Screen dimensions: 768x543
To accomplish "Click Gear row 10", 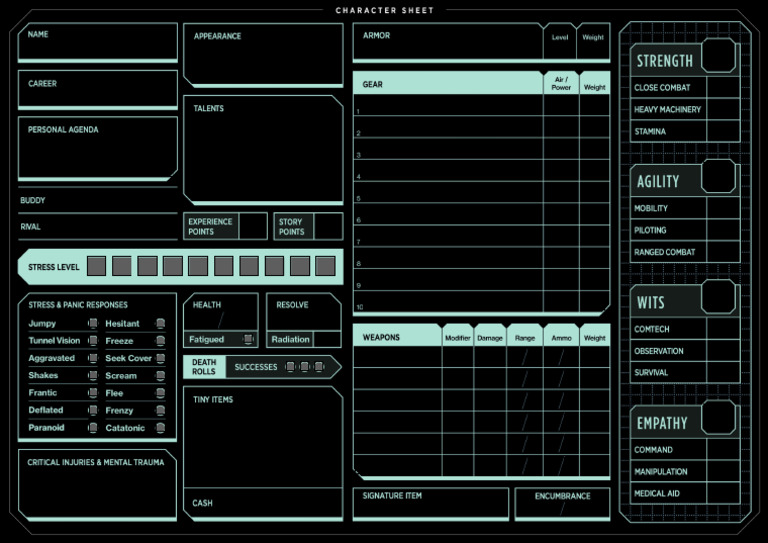I will click(481, 301).
